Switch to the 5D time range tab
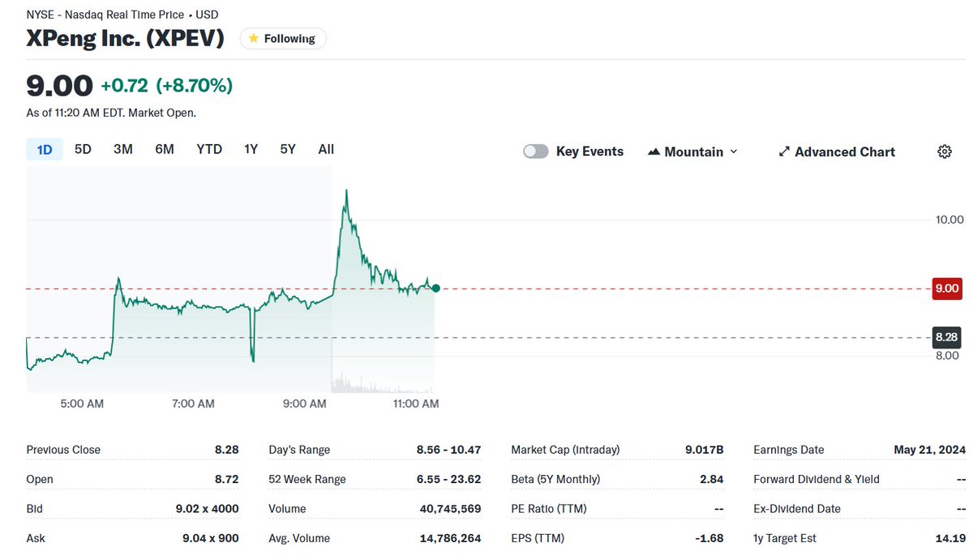This screenshot has width=973, height=560. point(82,149)
